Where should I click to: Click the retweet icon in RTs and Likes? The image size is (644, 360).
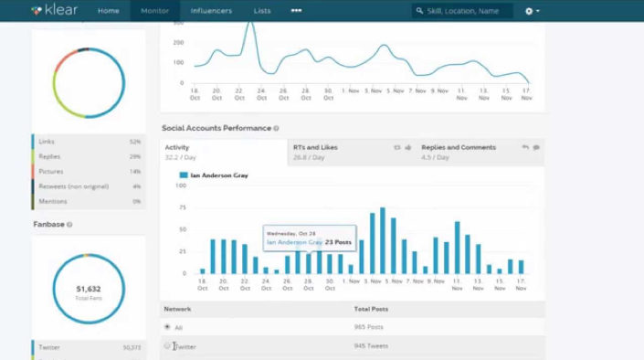pos(396,147)
